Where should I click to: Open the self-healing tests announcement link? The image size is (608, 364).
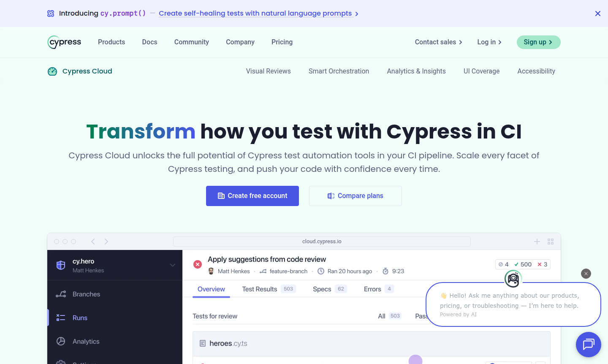[255, 13]
